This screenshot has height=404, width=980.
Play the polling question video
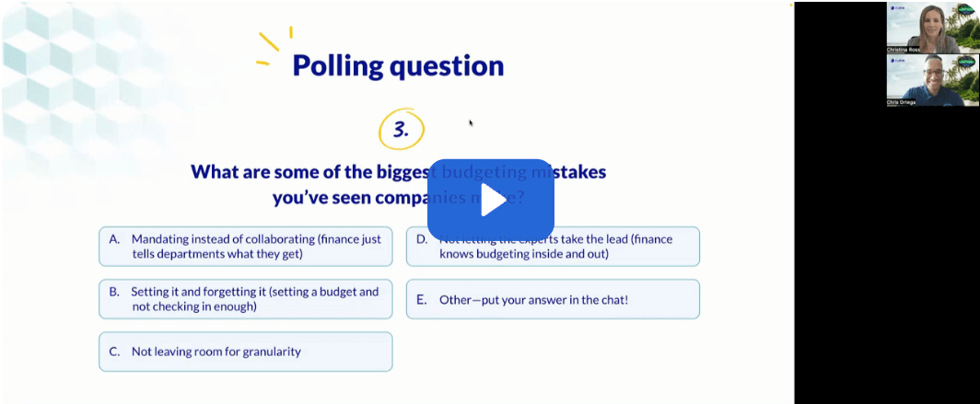(x=490, y=201)
